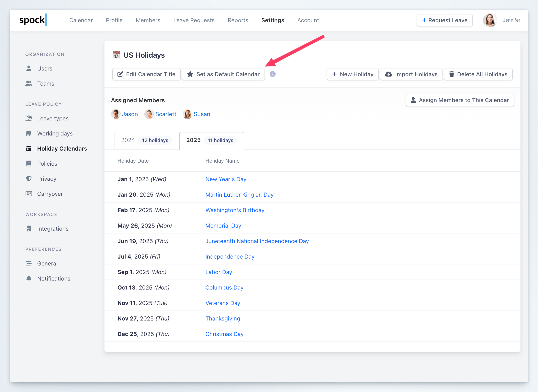Select the 2025 holidays tab
This screenshot has width=538, height=392.
pyautogui.click(x=211, y=140)
